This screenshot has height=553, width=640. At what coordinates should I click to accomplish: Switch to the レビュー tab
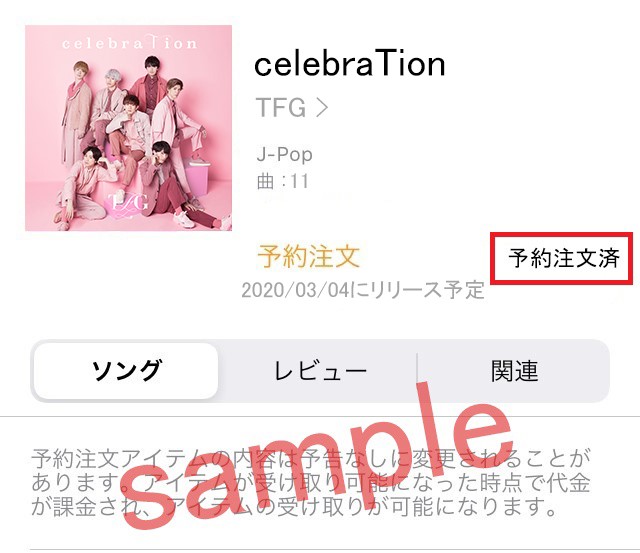coord(320,371)
